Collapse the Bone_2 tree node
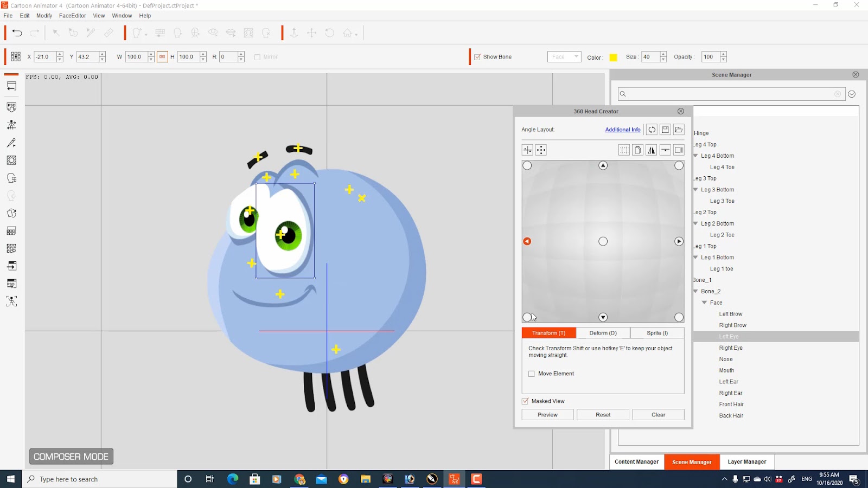The width and height of the screenshot is (868, 488). 695,291
